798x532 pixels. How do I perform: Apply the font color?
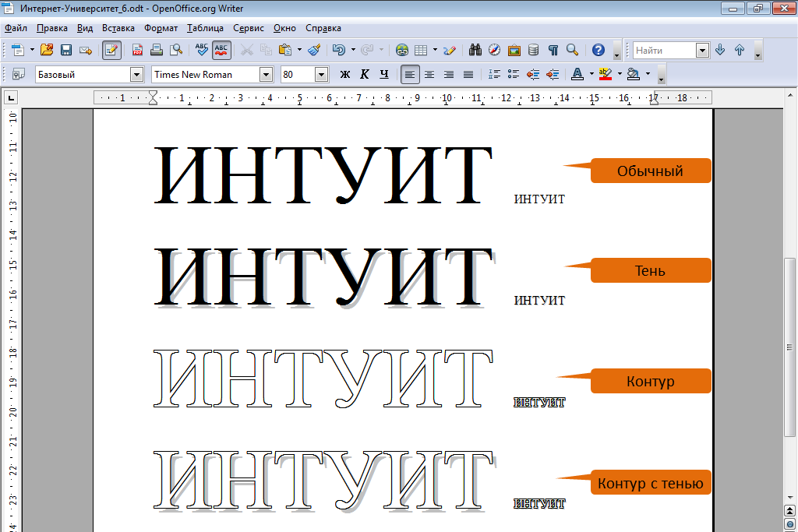pyautogui.click(x=577, y=74)
